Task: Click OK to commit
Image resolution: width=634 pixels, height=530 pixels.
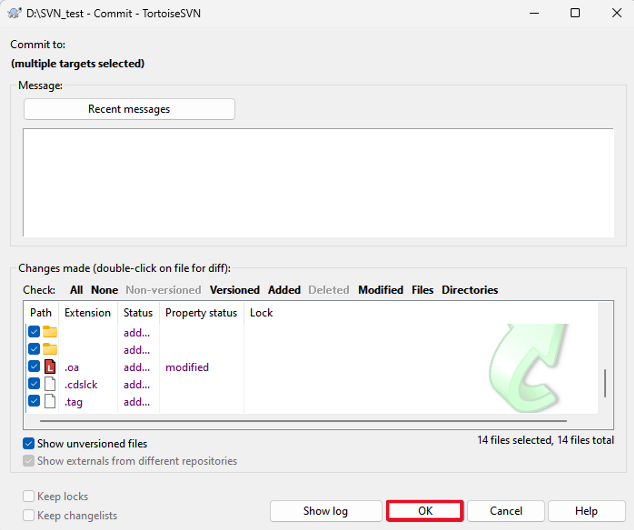Action: coord(425,511)
